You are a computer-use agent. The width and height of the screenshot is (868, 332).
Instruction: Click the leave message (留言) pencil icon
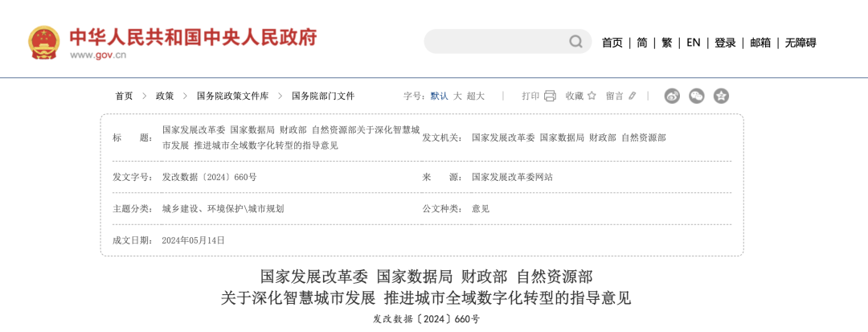(x=633, y=96)
